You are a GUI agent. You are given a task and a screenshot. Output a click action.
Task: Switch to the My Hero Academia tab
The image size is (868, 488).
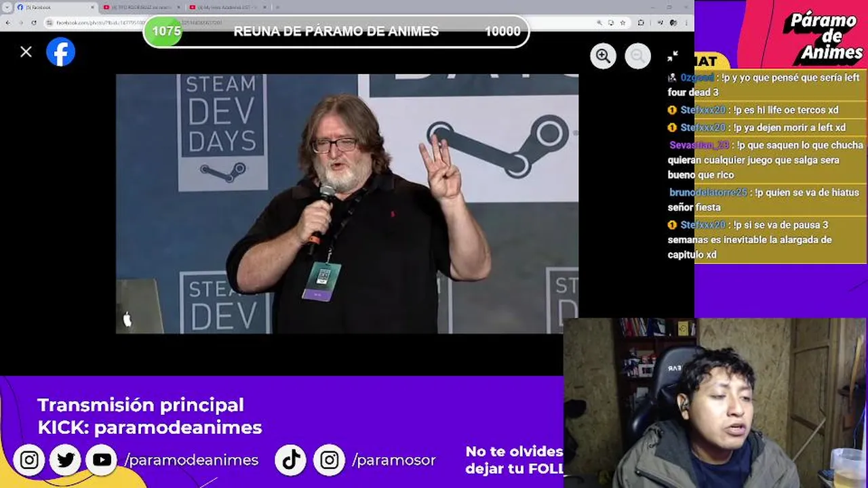227,7
